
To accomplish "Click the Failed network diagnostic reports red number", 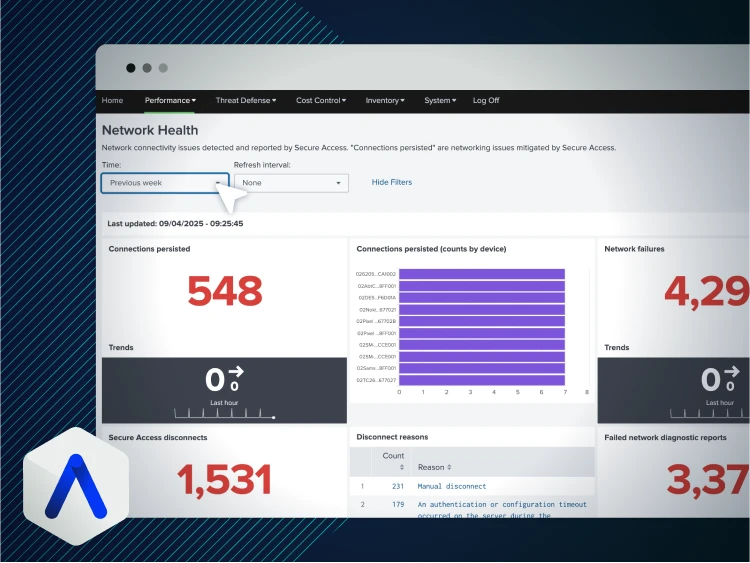I will coord(708,479).
